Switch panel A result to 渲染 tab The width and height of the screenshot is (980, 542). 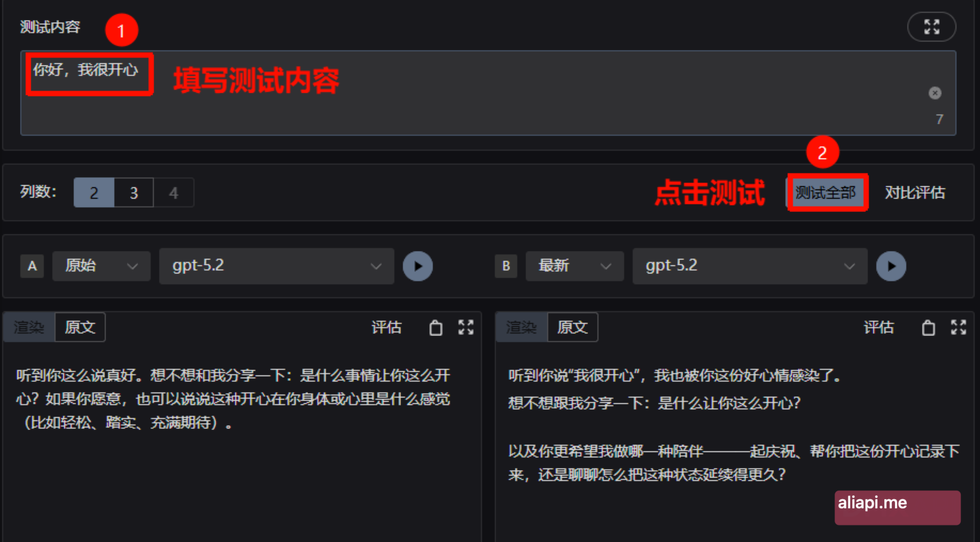point(29,327)
